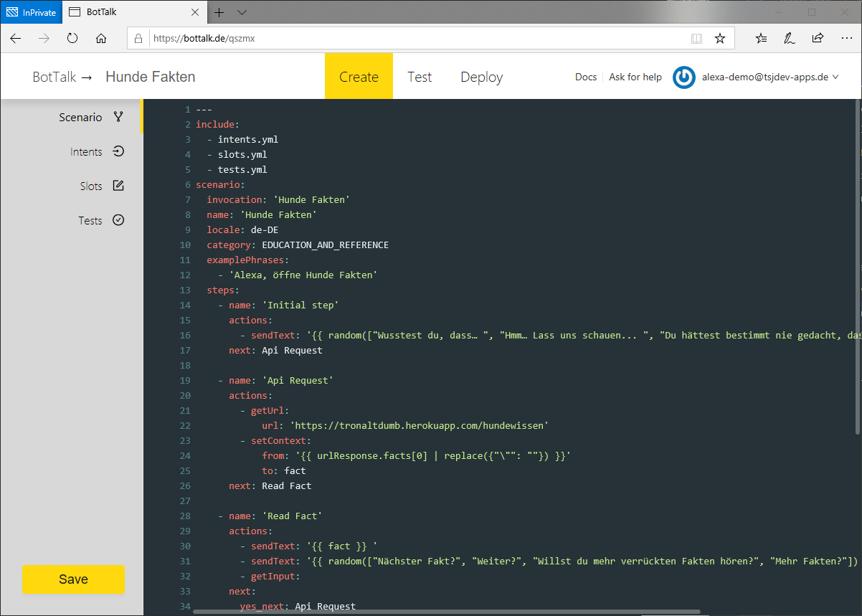Screen dimensions: 862x616
Task: Click the Slots edit pencil icon
Action: pos(118,186)
